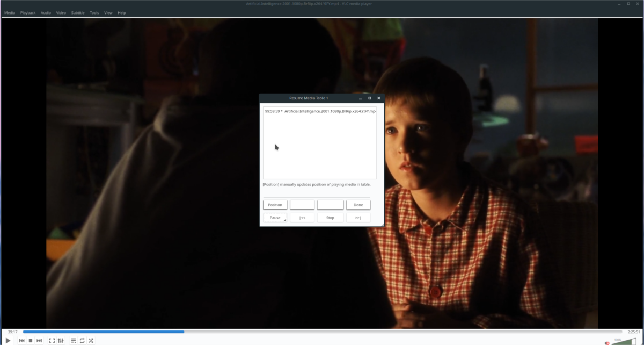Click total duration 2:25:51 label
This screenshot has height=345, width=644.
[634, 332]
